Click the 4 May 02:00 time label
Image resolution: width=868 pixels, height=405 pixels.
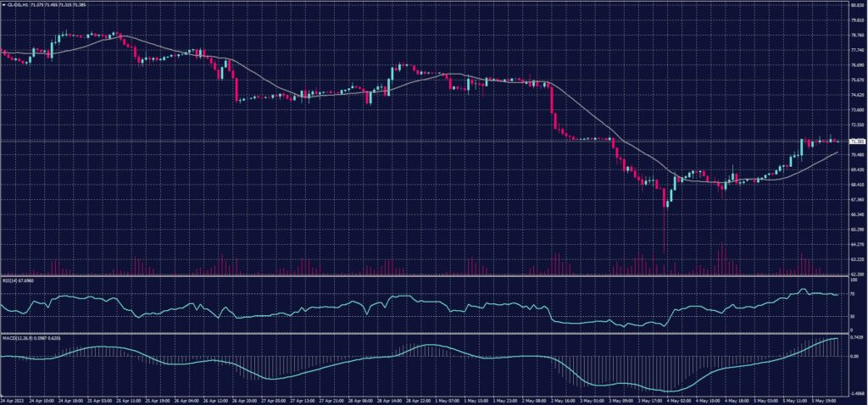coord(680,399)
